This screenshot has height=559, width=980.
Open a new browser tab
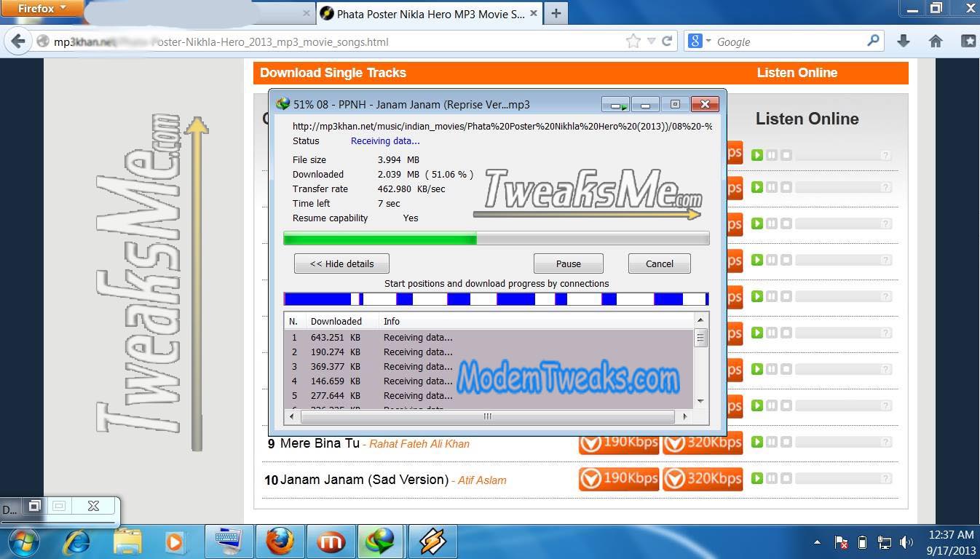pyautogui.click(x=556, y=13)
